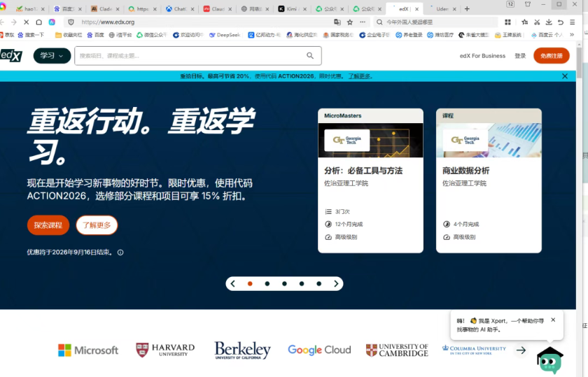Close the Udemy tab

coord(454,9)
